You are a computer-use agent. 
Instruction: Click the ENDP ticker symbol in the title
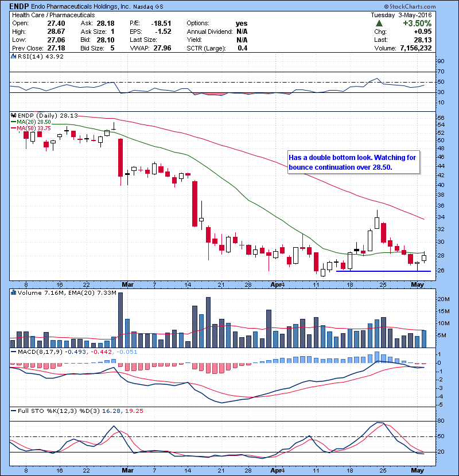tap(19, 6)
